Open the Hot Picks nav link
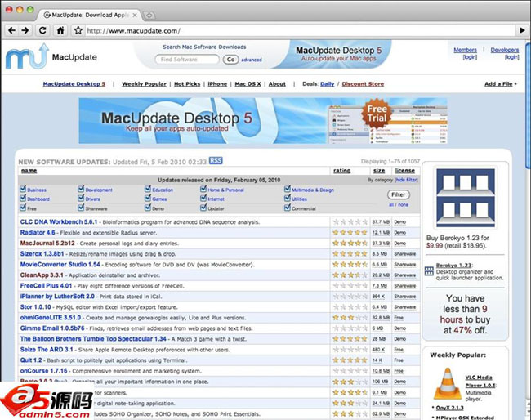The image size is (531, 420). (187, 84)
